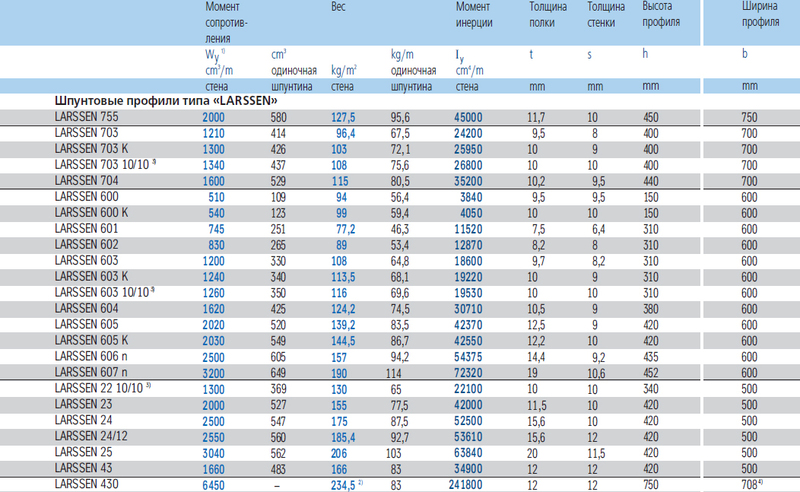
Task: Click the weight value 185,4
Action: coord(343,437)
